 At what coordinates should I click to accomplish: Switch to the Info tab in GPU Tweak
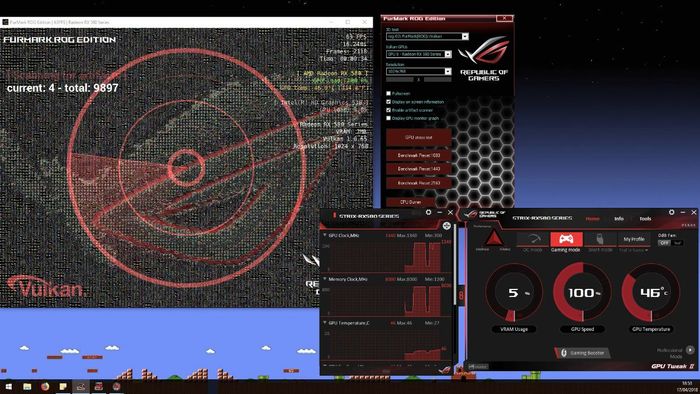click(x=619, y=219)
